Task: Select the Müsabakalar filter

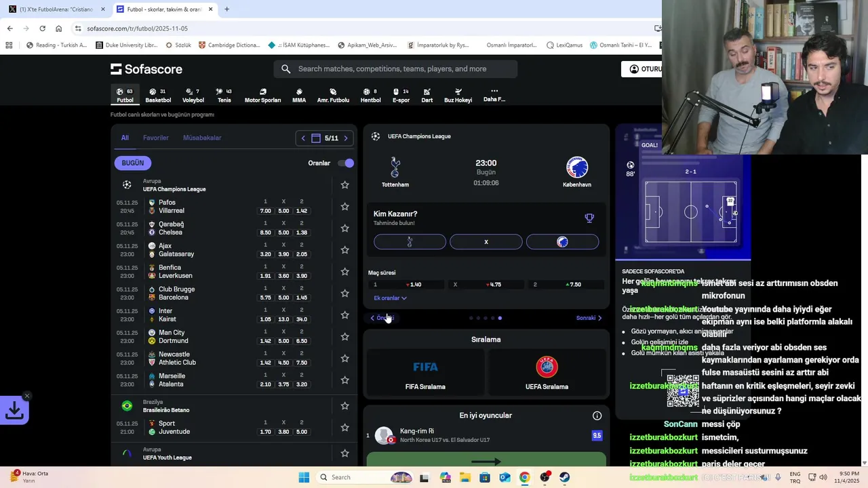Action: (x=202, y=138)
